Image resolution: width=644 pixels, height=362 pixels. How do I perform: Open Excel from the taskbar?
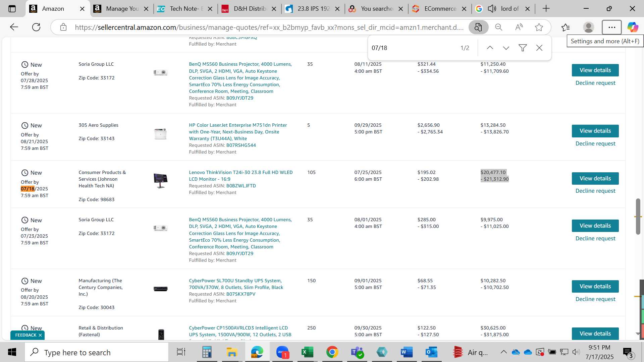(x=307, y=352)
